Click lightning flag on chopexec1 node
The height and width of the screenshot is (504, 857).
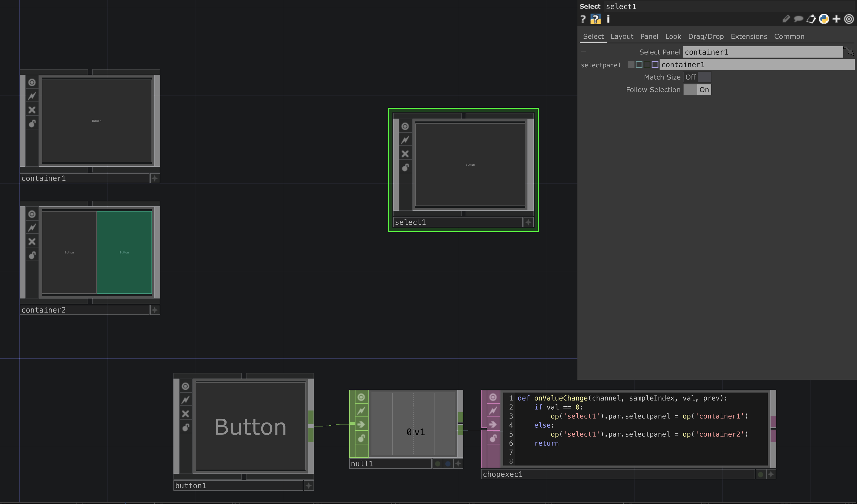[493, 411]
